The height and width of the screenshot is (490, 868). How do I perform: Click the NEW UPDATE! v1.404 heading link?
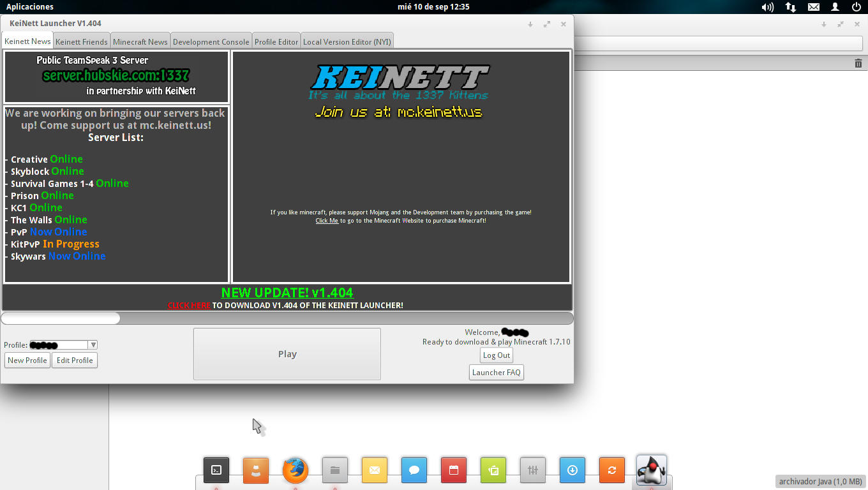[x=287, y=293]
